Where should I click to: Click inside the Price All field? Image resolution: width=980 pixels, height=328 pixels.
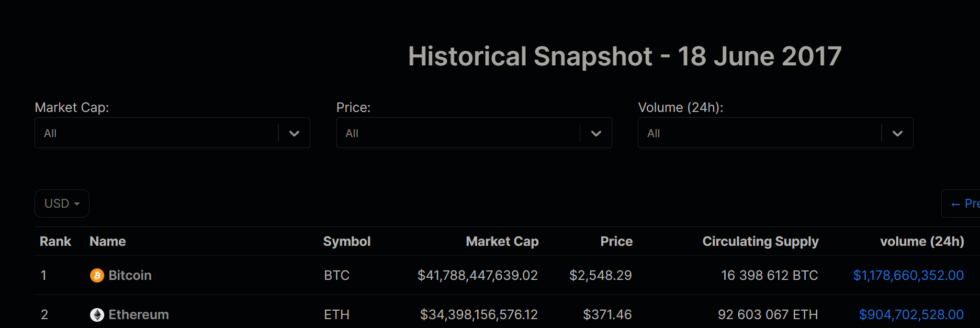(x=458, y=133)
